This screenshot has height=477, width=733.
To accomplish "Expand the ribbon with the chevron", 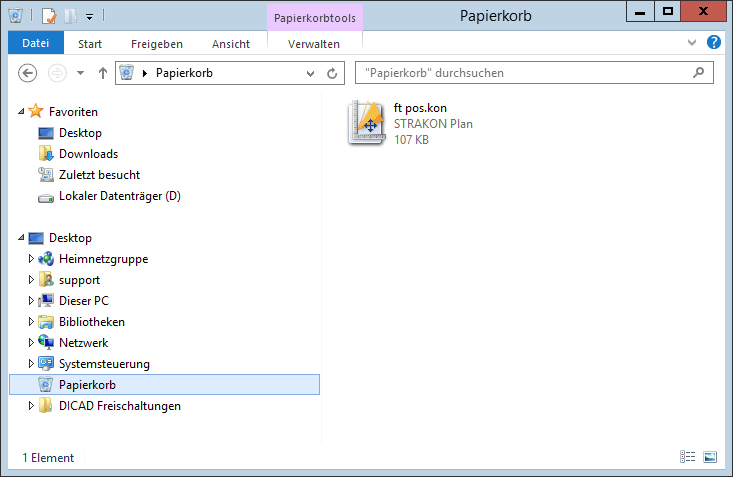I will [692, 43].
